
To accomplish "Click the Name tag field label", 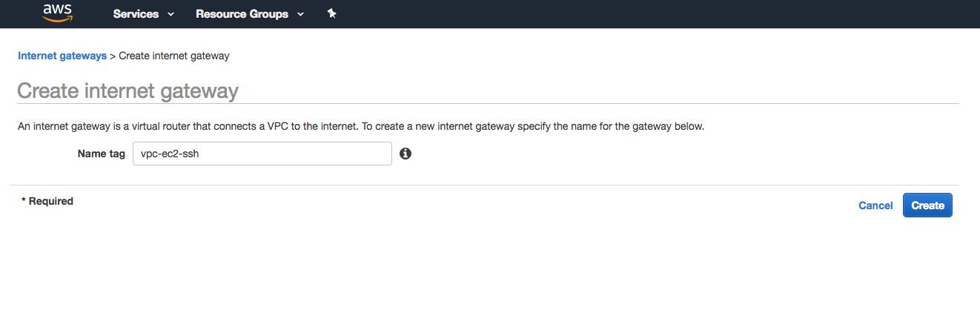I will [x=102, y=154].
